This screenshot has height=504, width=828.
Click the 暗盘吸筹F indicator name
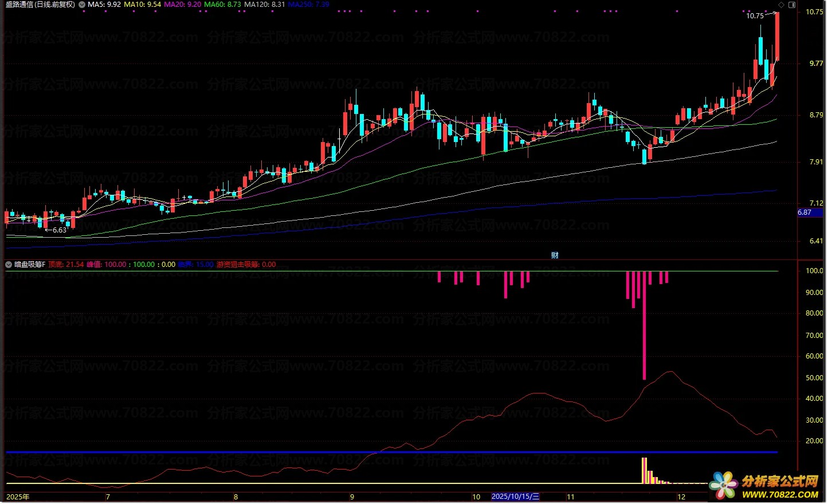[x=29, y=265]
